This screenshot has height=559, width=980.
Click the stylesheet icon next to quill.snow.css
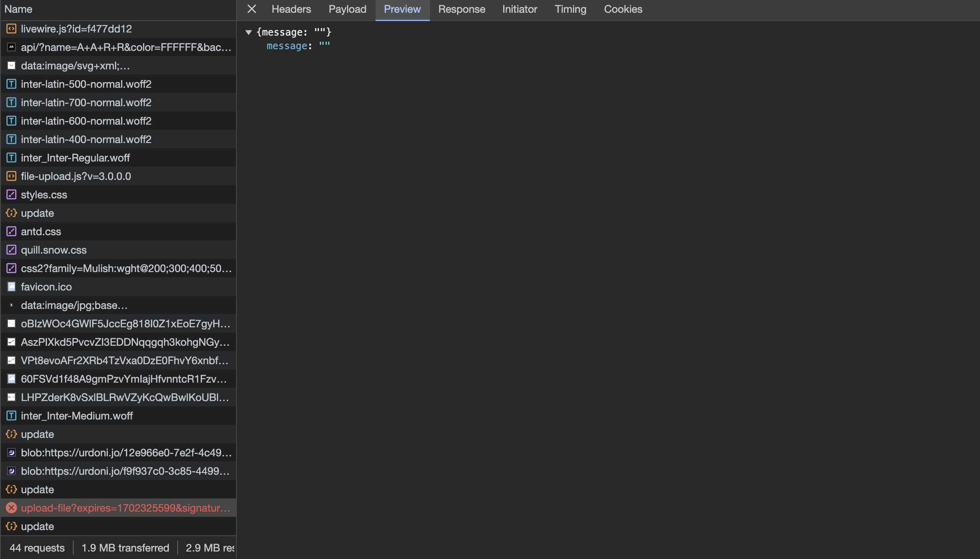click(x=11, y=250)
